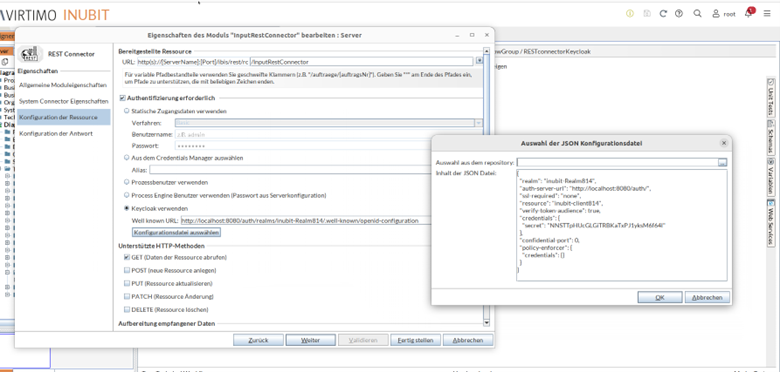Click the repository browse button with dots
The image size is (780, 372).
722,163
